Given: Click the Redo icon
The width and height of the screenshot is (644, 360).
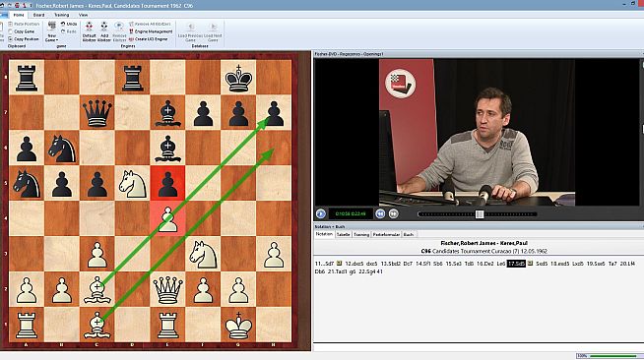Looking at the screenshot, I should pos(63,31).
